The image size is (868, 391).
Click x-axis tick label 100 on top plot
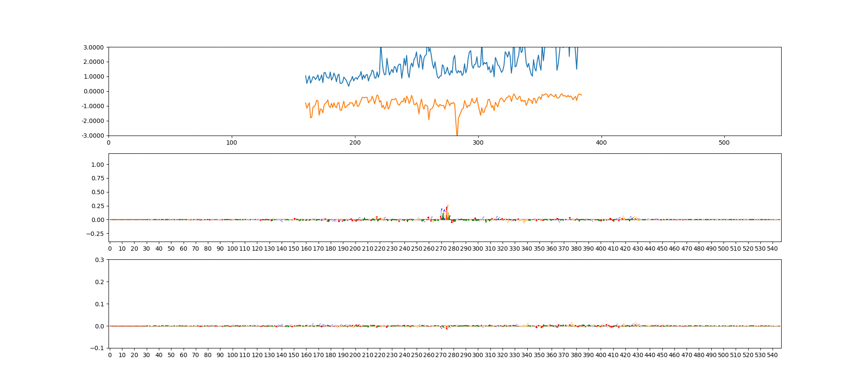232,142
